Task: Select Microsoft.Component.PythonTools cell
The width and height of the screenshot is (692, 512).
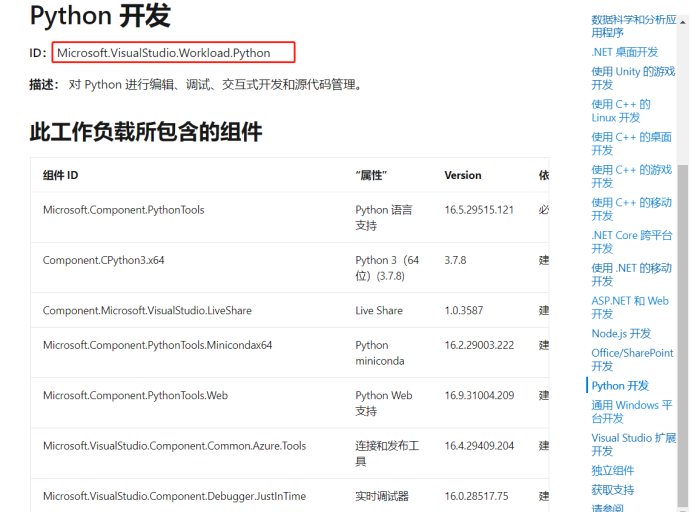Action: pos(124,210)
